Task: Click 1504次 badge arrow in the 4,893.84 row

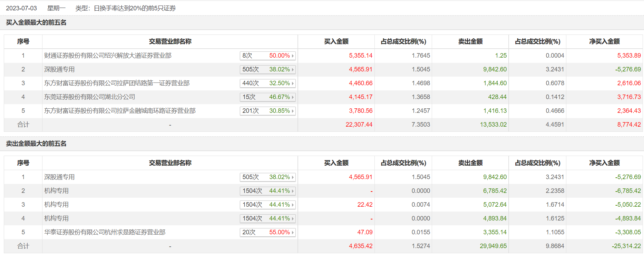Action: point(293,219)
